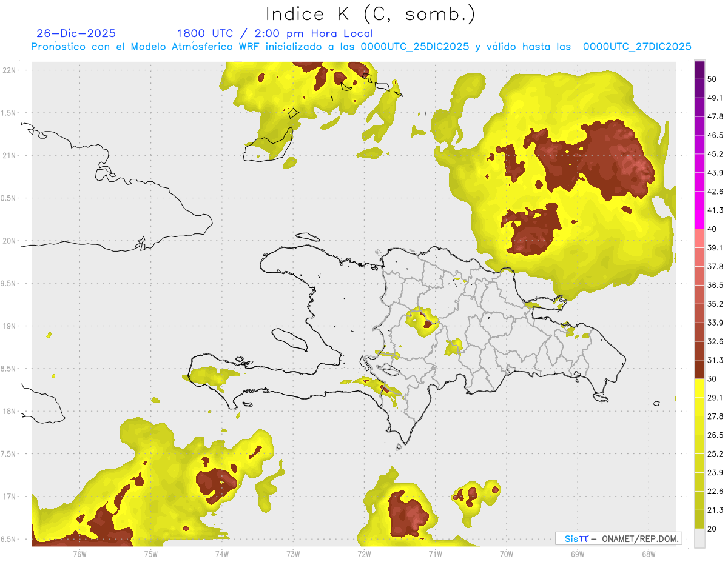
Task: Click the '43.9' colorbar value
Action: coord(715,173)
